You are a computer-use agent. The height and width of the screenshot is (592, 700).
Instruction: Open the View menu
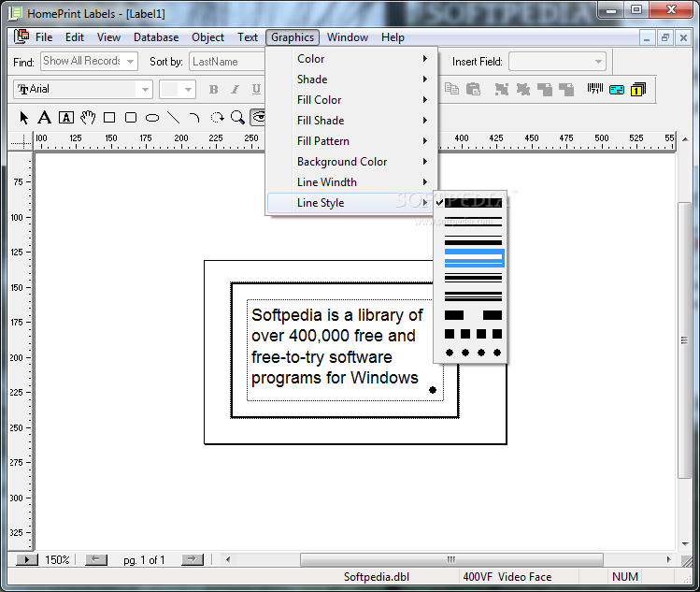[109, 37]
